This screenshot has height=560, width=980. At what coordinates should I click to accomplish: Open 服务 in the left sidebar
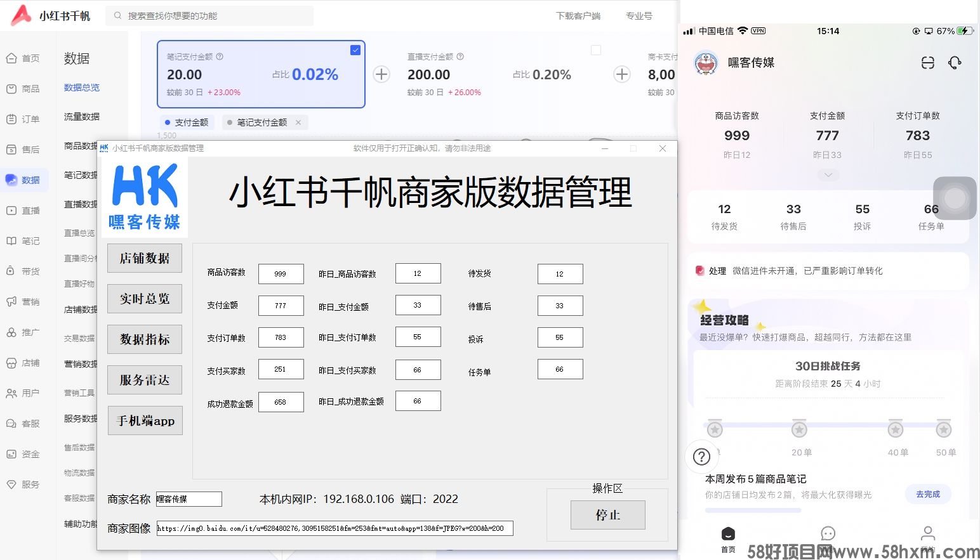[x=23, y=485]
